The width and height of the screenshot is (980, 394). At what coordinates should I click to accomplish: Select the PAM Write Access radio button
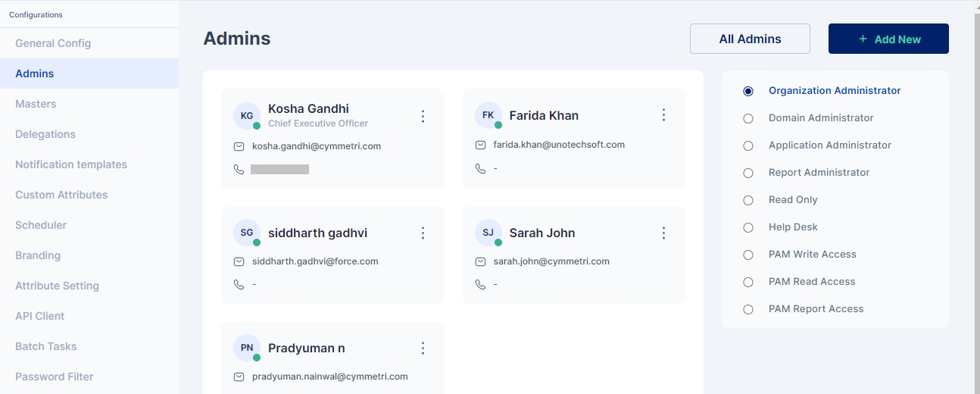pos(748,255)
